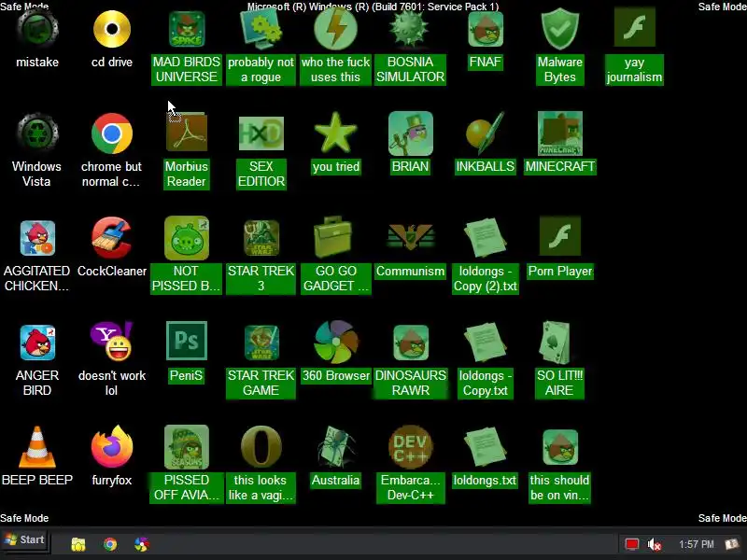Open the 'cd drive' disc icon
Image resolution: width=747 pixels, height=560 pixels.
coord(112,30)
